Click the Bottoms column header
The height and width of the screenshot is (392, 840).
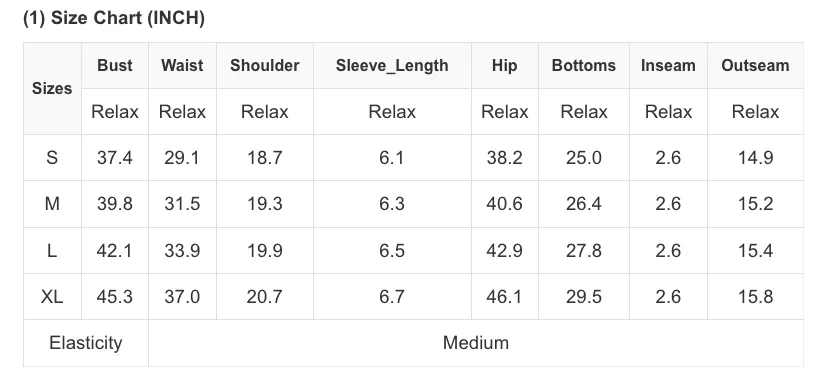[584, 65]
